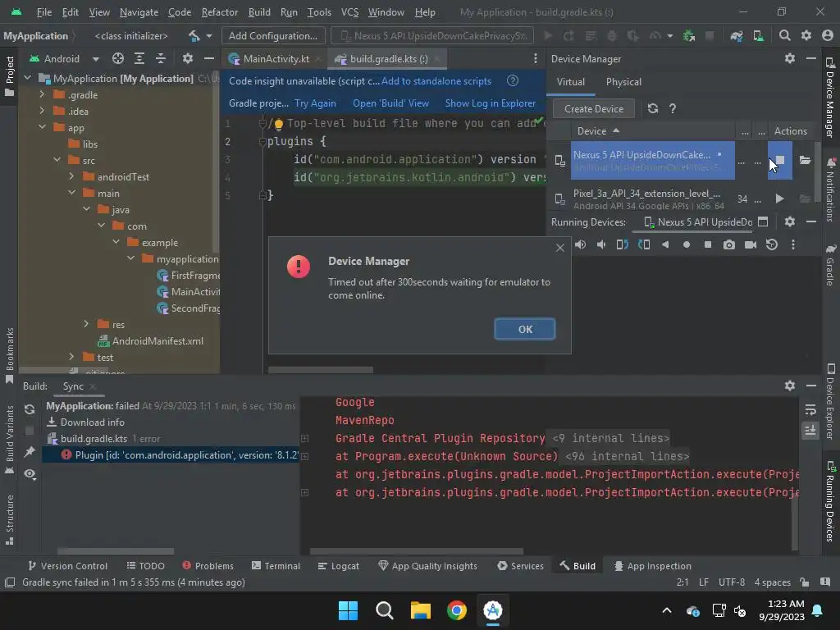Image resolution: width=840 pixels, height=630 pixels.
Task: Open Nexus 5 device folder on disk
Action: pyautogui.click(x=805, y=160)
